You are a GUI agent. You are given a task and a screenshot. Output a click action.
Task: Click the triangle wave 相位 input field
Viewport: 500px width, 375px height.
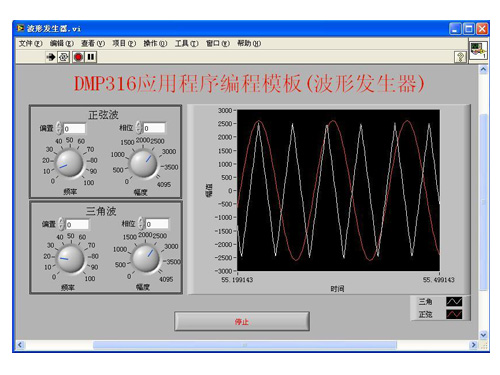(x=157, y=224)
